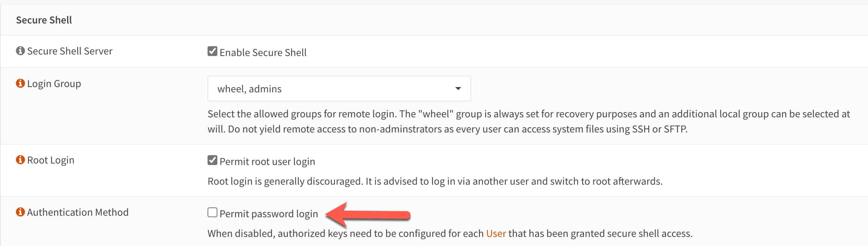Click the 'Permit password login' label
This screenshot has height=246, width=868.
pyautogui.click(x=269, y=214)
